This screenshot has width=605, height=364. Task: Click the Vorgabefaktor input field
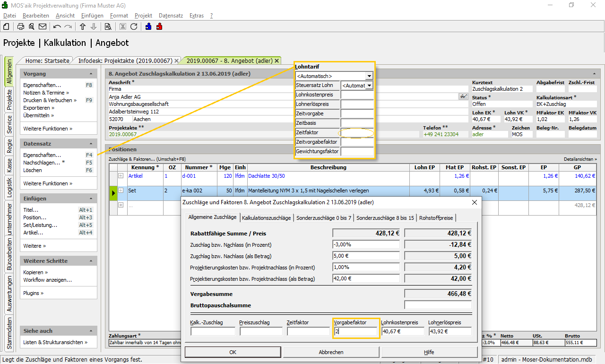pos(355,331)
